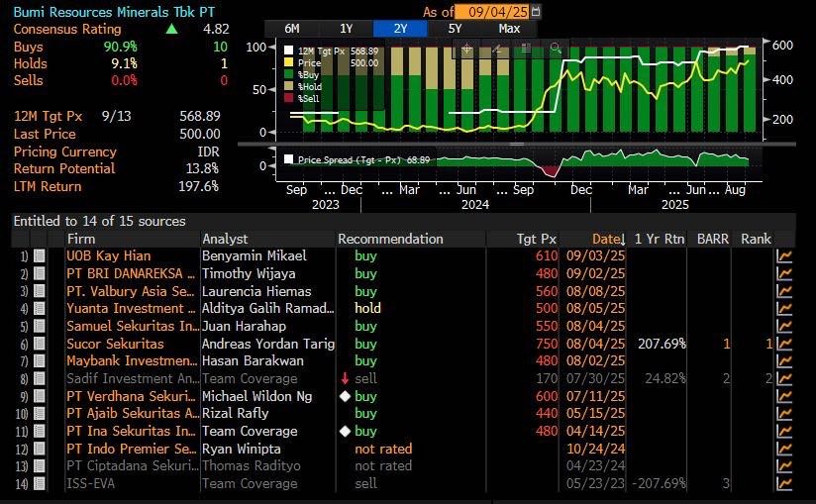Sort by the BARR column header
The height and width of the screenshot is (504, 816).
click(712, 239)
